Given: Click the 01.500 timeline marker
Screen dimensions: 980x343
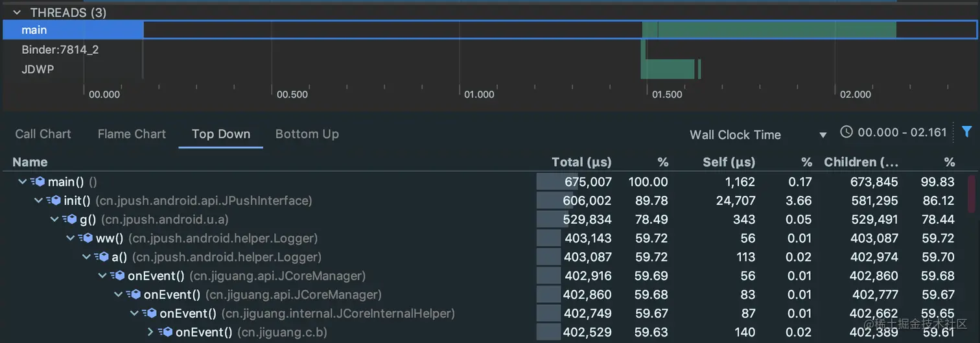Looking at the screenshot, I should 667,95.
